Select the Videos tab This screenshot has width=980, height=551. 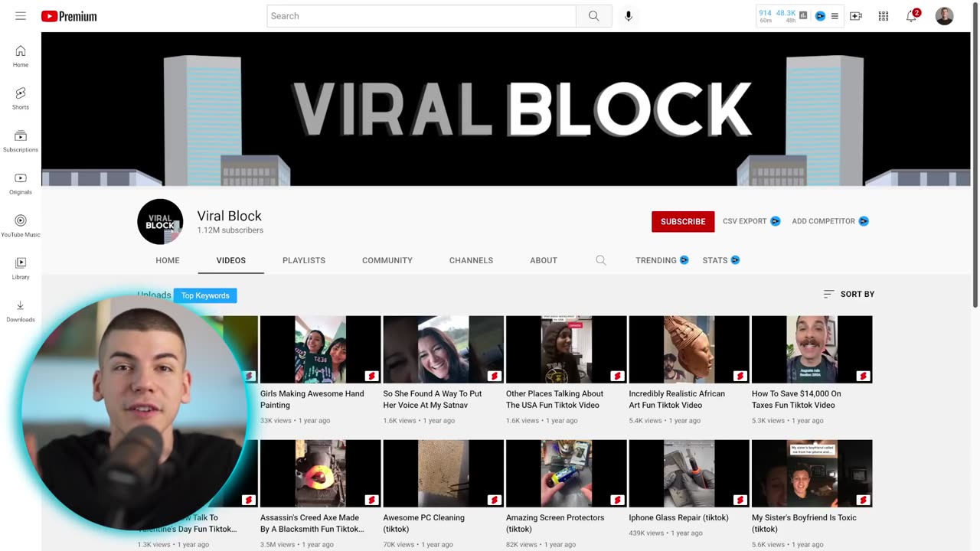(231, 260)
